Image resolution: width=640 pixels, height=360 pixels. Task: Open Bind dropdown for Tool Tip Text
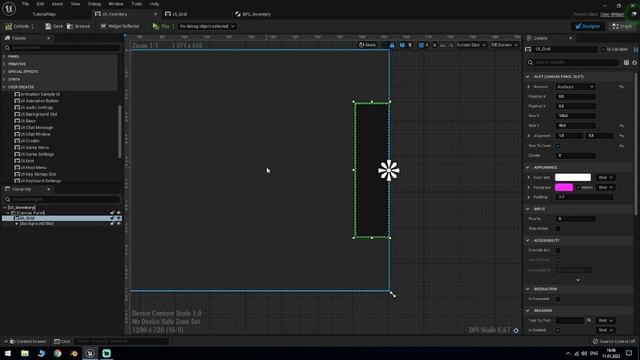(606, 321)
